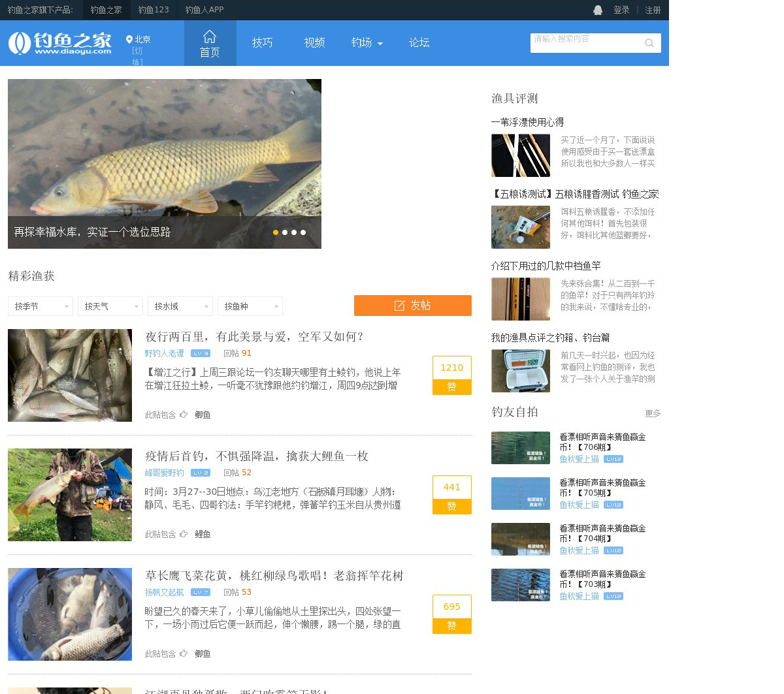
Task: Open the 钓场 navigation dropdown
Action: [x=367, y=43]
